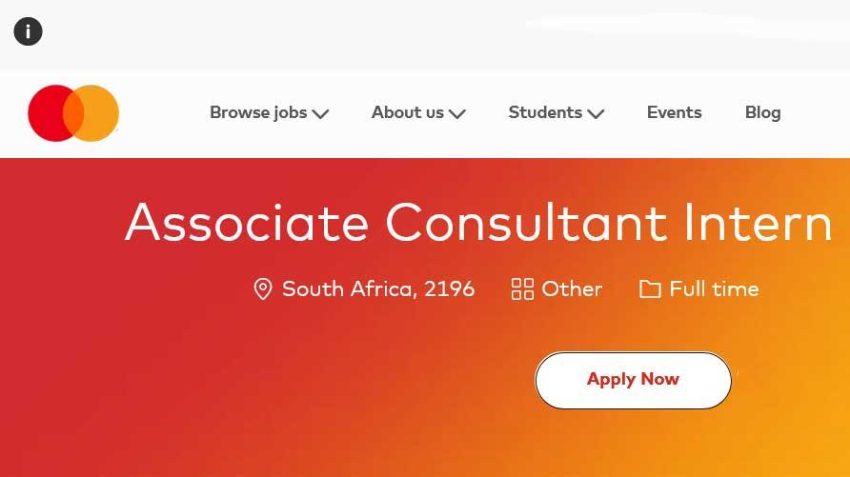
Task: Click the Other category label
Action: coord(572,289)
